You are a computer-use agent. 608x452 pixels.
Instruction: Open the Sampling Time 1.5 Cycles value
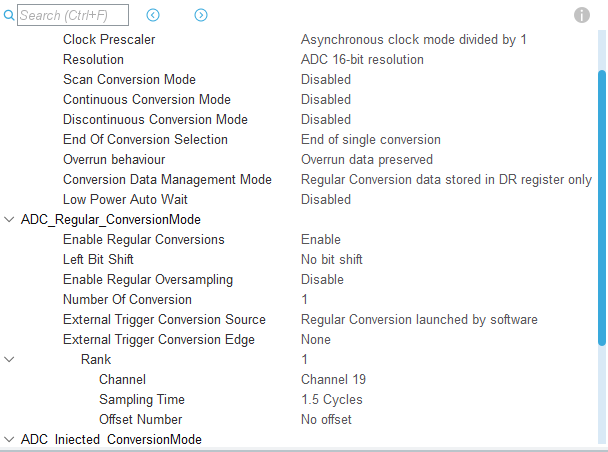[332, 399]
